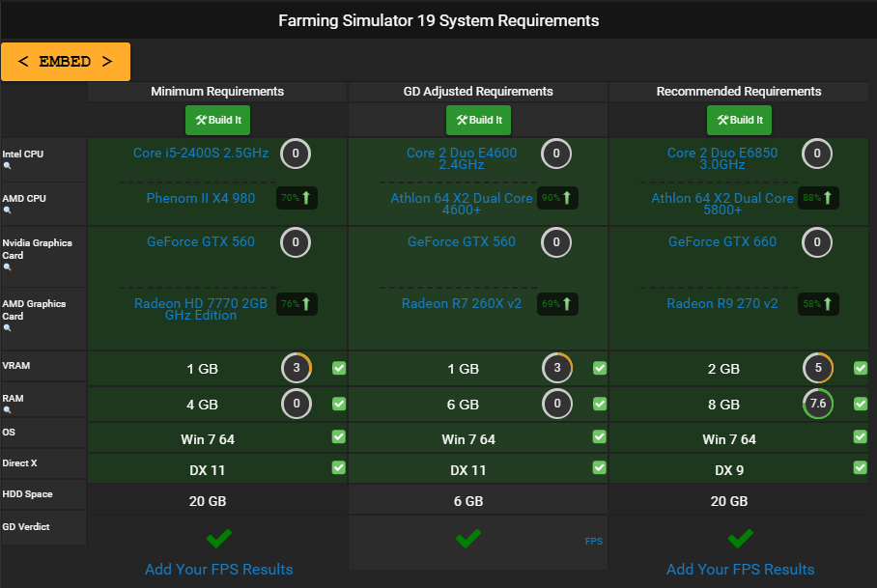Click the magnifier icon under AMD CPU

pos(8,210)
